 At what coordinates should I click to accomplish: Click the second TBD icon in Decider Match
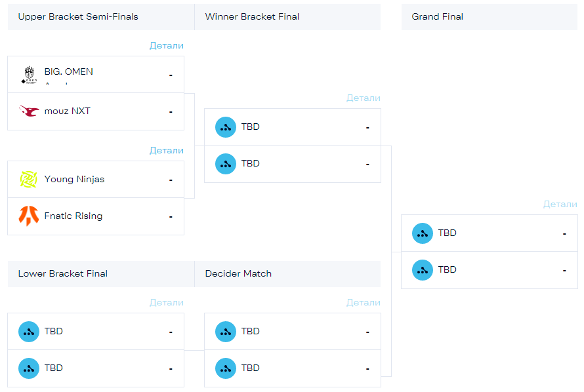click(x=226, y=368)
